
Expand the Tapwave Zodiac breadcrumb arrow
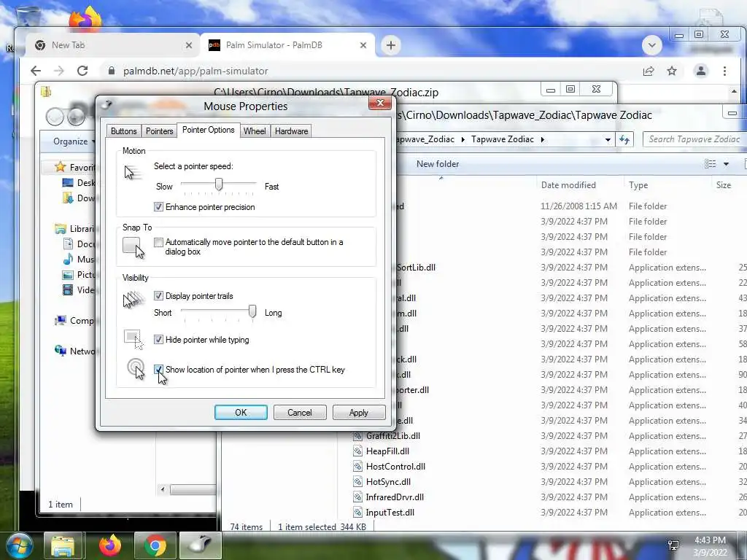click(x=542, y=139)
